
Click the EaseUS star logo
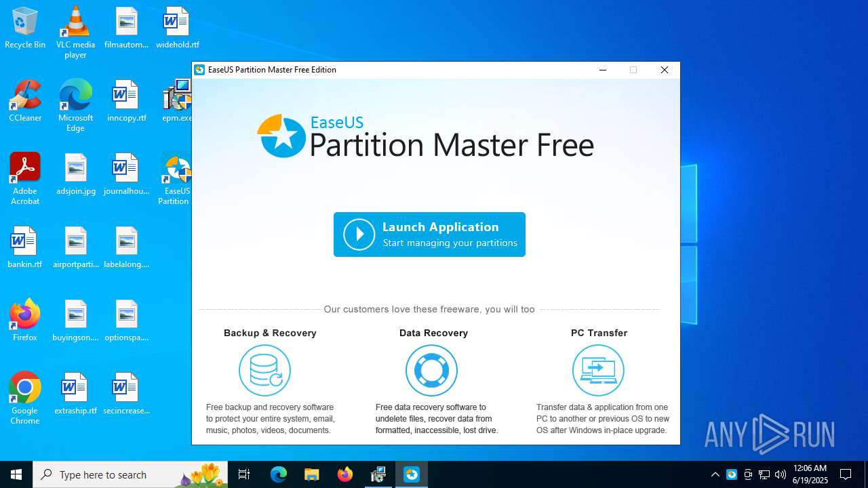[281, 136]
